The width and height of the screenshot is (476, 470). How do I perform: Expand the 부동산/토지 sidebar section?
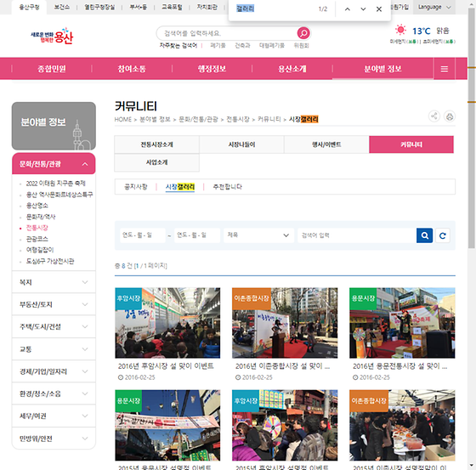[54, 304]
